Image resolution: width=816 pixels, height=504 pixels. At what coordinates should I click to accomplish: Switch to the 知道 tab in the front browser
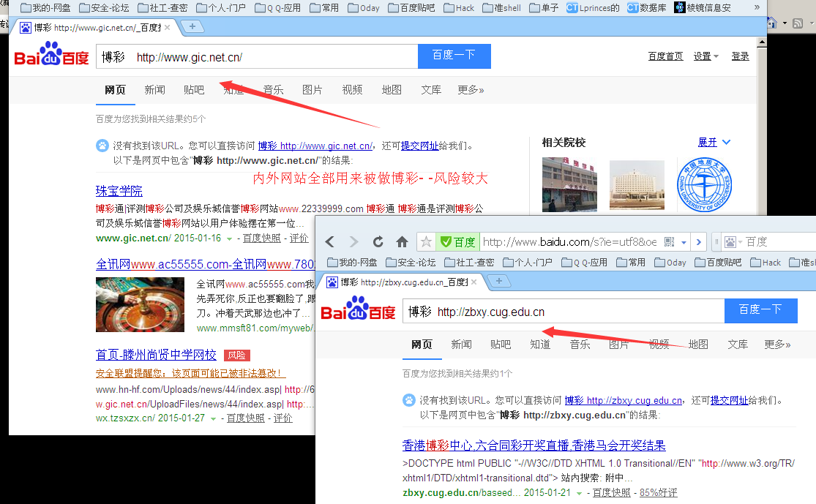(x=540, y=345)
